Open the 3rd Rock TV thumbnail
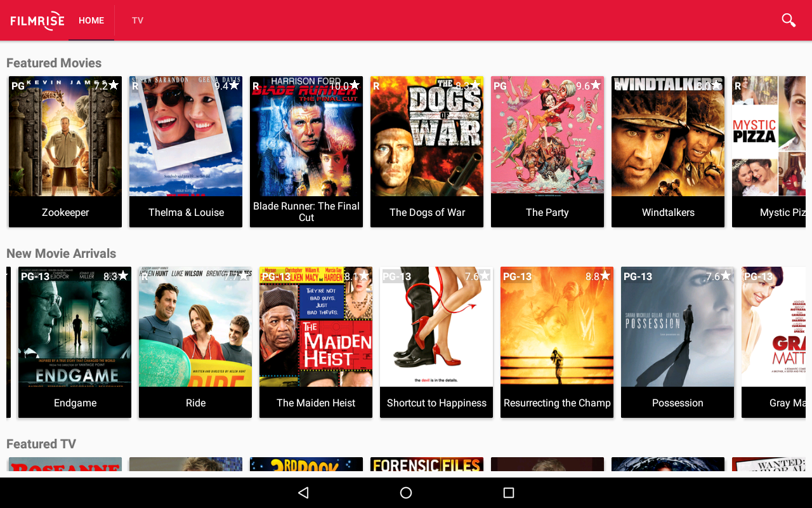 (306, 464)
